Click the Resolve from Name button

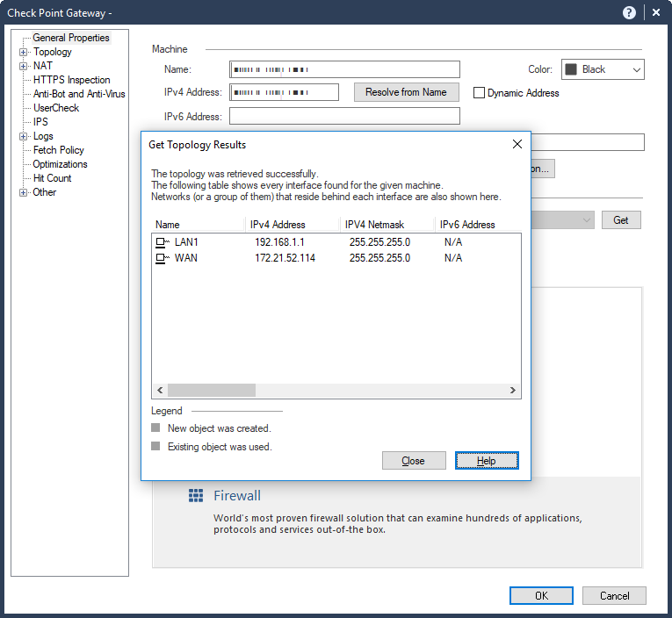[406, 92]
